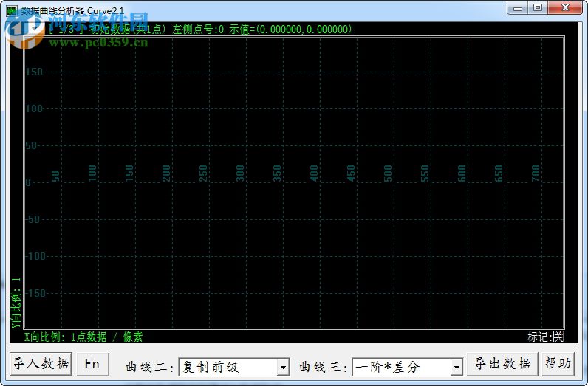Click the Curve2.1 app icon in title bar
This screenshot has height=386, width=588.
pyautogui.click(x=12, y=10)
